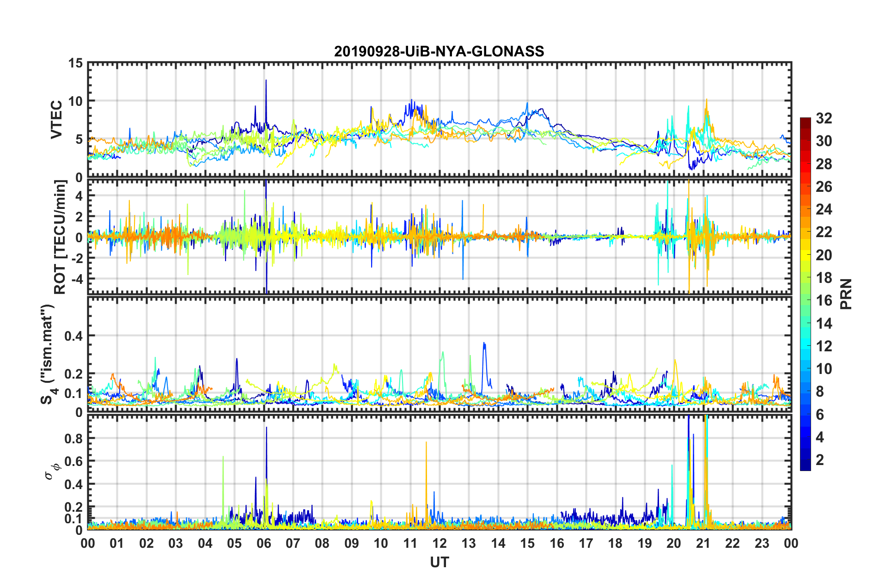Click ROT y-tick label -4
Screen dimensions: 879x588
[x=76, y=279]
